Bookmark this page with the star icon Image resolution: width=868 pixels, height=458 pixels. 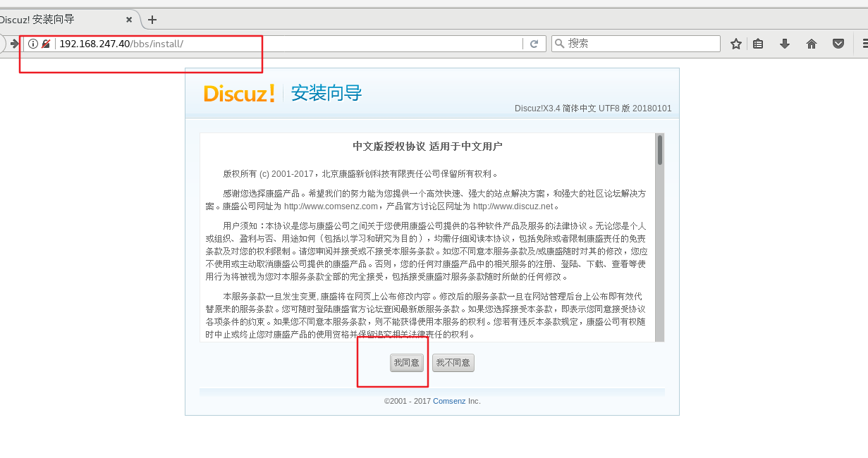736,44
